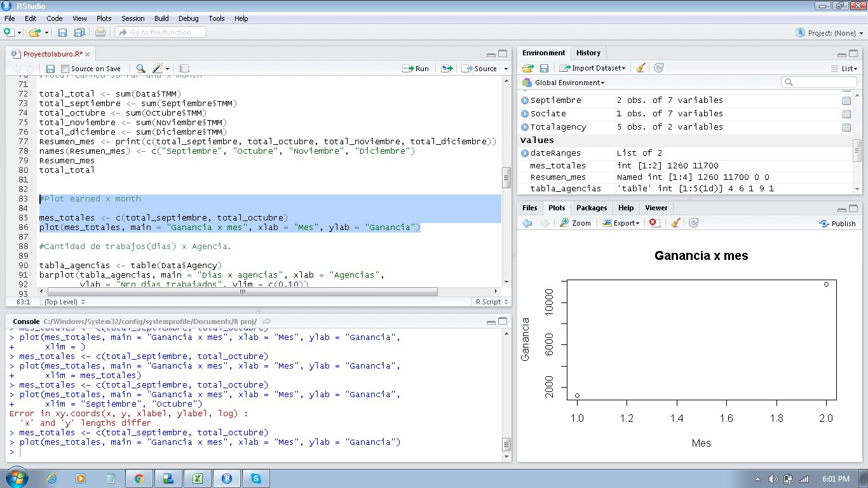Enable the Source on Save checkbox
This screenshot has height=488, width=868.
65,69
